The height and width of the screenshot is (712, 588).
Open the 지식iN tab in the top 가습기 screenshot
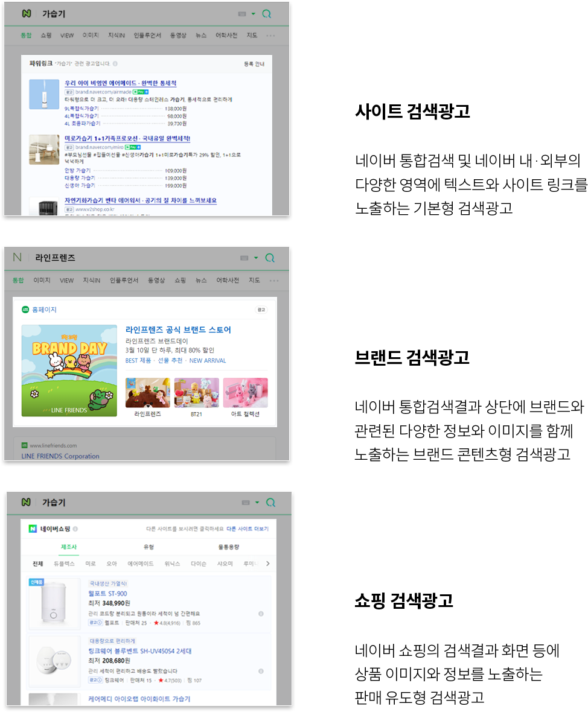[117, 36]
